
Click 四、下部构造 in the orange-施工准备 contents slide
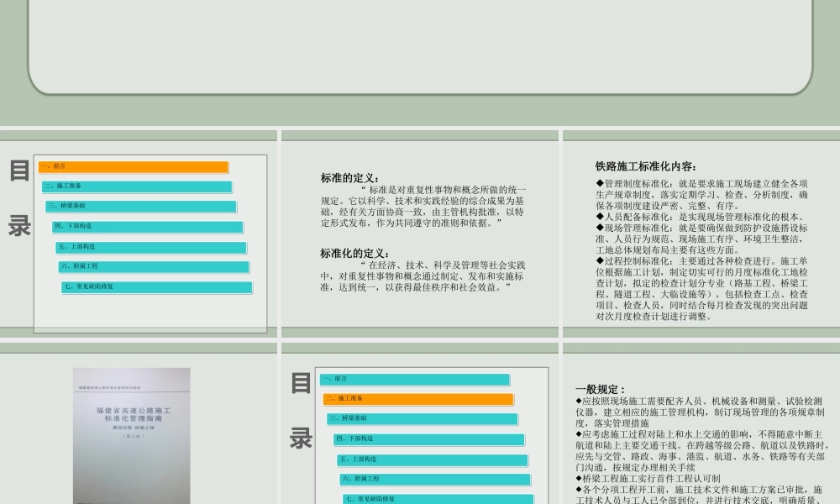pos(429,439)
